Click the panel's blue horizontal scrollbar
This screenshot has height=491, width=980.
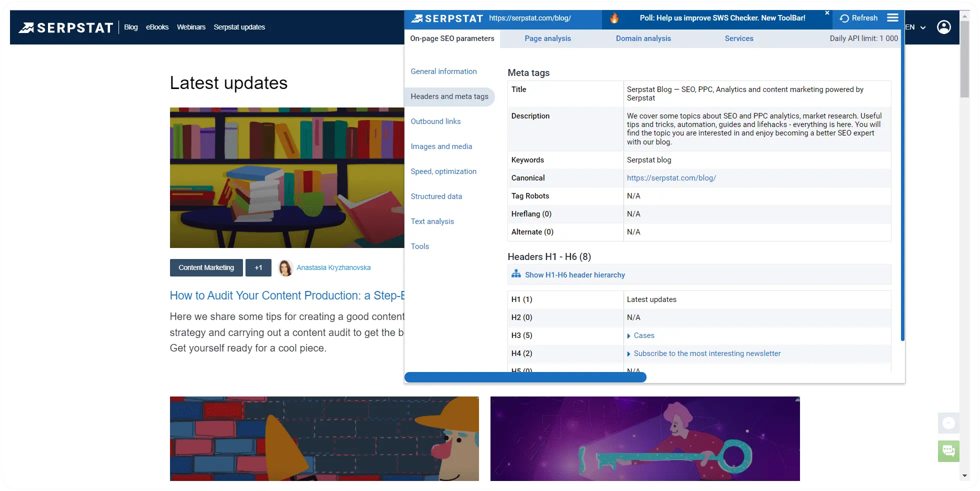click(x=525, y=377)
